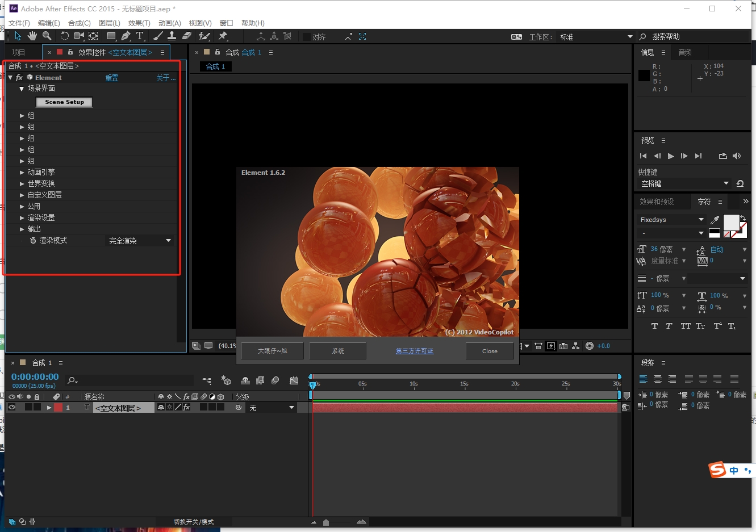Select the Eraser tool
Viewport: 756px width, 532px height.
pyautogui.click(x=187, y=36)
